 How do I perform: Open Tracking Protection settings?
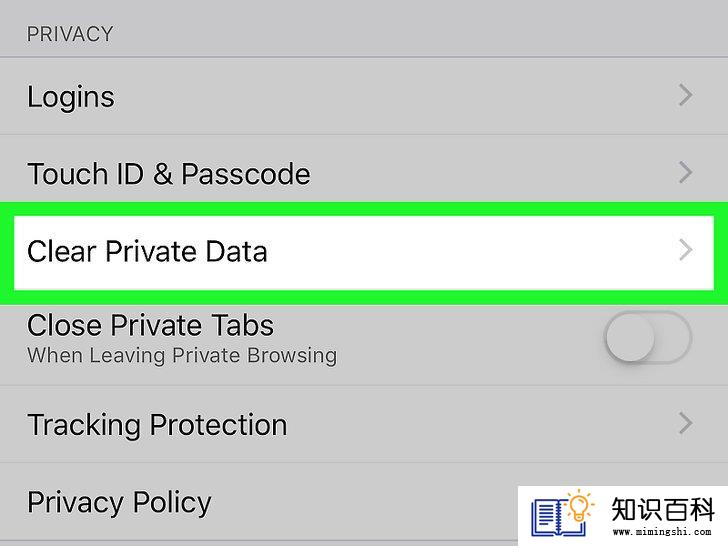pos(364,424)
